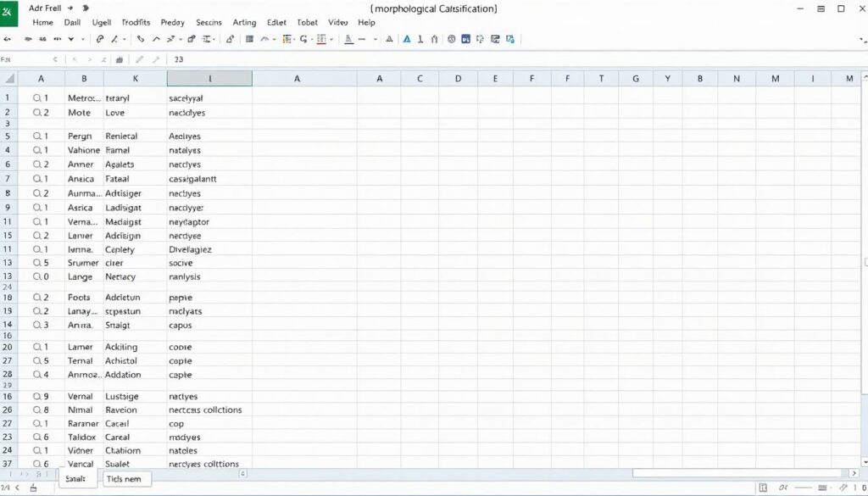
Task: Click the circular icon right of toolbar
Action: pos(452,39)
